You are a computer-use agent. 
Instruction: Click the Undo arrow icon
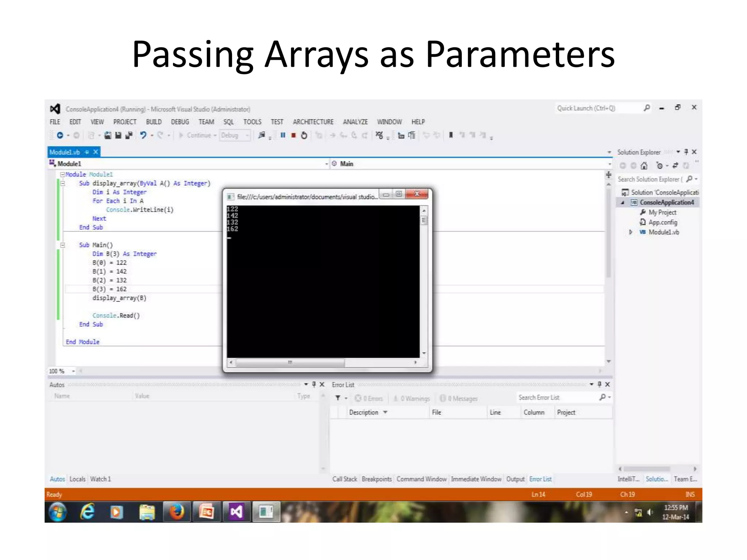pyautogui.click(x=143, y=135)
